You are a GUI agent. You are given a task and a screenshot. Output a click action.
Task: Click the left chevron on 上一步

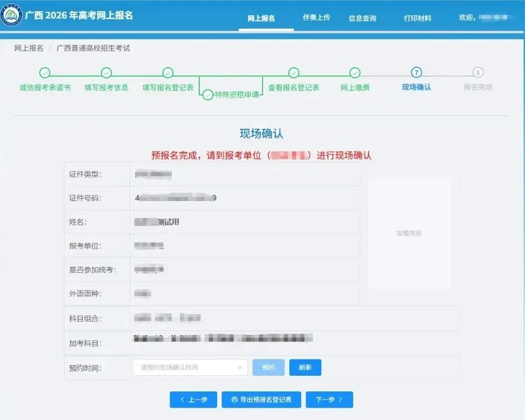click(x=182, y=400)
